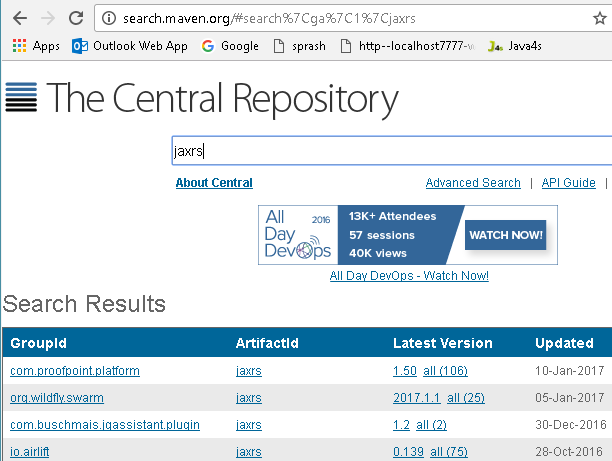Click the com.proofpoint.platform group link
This screenshot has width=612, height=461.
pyautogui.click(x=75, y=371)
